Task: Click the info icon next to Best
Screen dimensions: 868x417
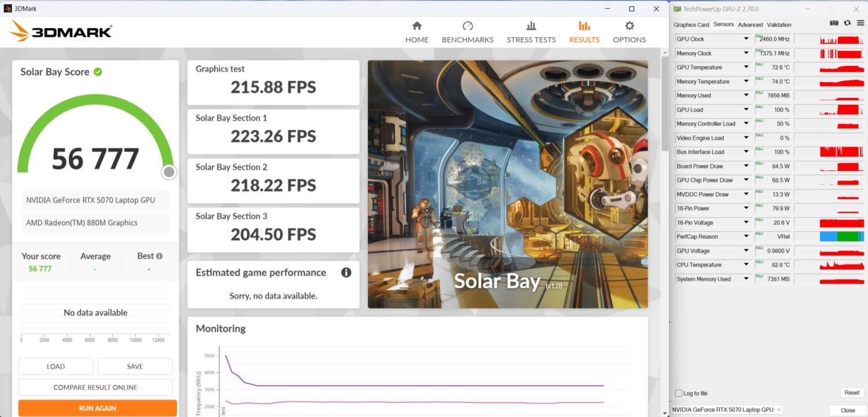Action: coord(159,256)
